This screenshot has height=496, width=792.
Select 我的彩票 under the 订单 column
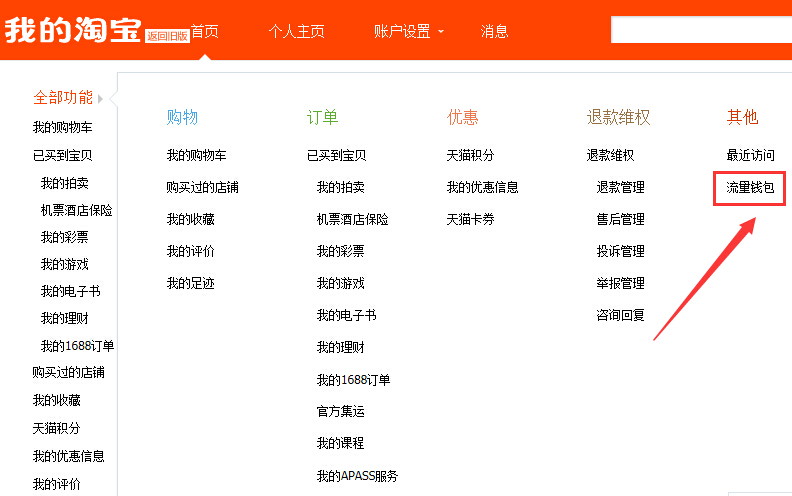pos(341,251)
